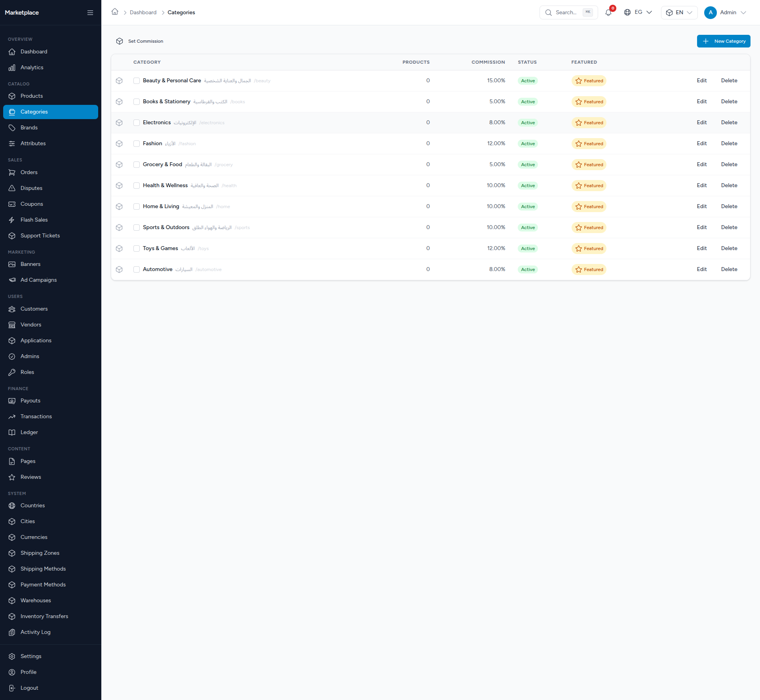This screenshot has height=700, width=760.
Task: Open notifications bell icon
Action: pyautogui.click(x=608, y=13)
